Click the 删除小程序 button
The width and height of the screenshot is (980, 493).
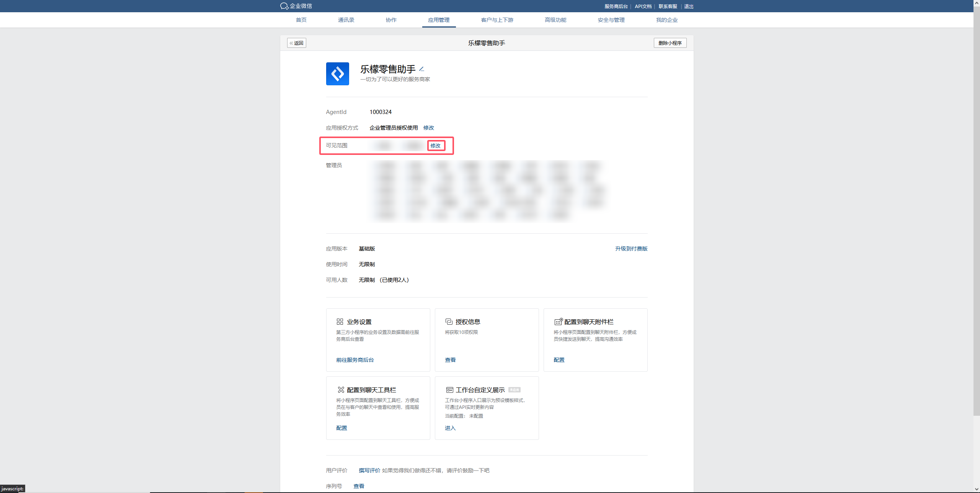pos(670,43)
